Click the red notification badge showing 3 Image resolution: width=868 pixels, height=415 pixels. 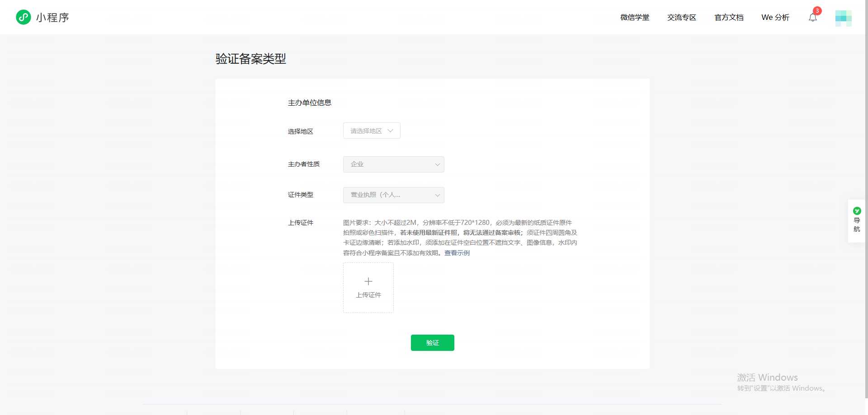coord(817,11)
